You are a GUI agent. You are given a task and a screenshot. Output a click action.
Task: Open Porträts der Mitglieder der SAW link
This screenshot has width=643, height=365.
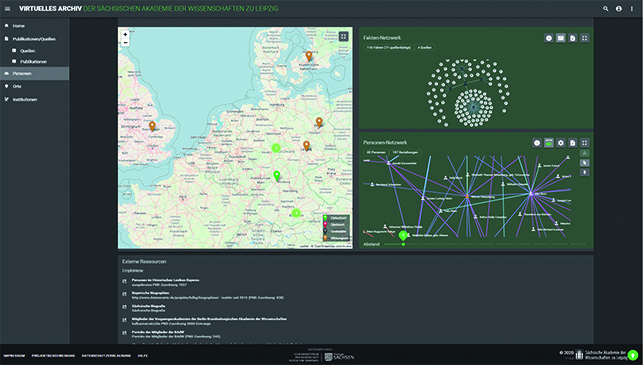coord(158,332)
